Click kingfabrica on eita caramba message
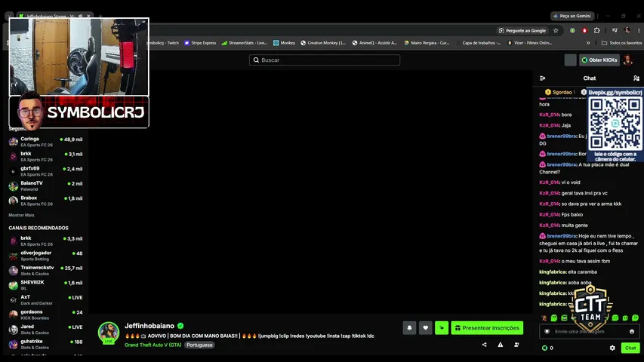 [553, 272]
